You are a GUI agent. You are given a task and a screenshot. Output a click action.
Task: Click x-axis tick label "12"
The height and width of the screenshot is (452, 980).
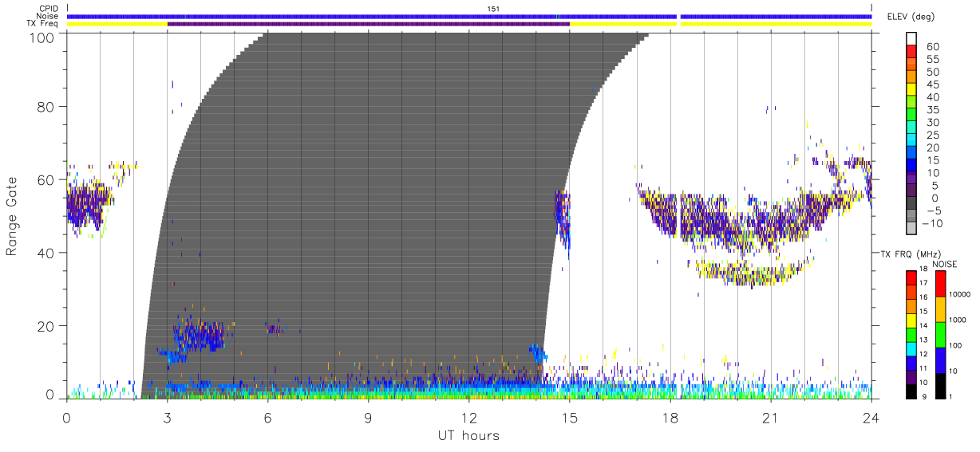click(469, 417)
